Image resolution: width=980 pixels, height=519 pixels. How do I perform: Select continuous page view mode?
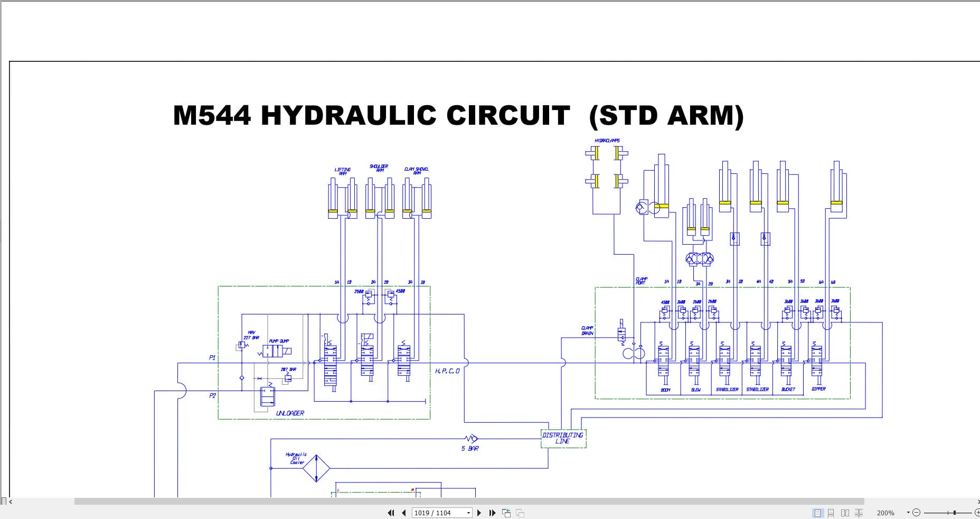(831, 513)
